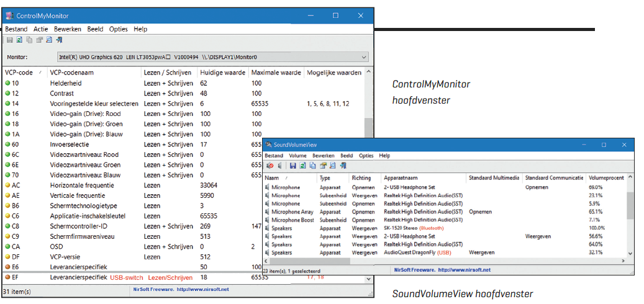Open Actie menu in ControlMyMonitor
644x304 pixels.
(40, 29)
